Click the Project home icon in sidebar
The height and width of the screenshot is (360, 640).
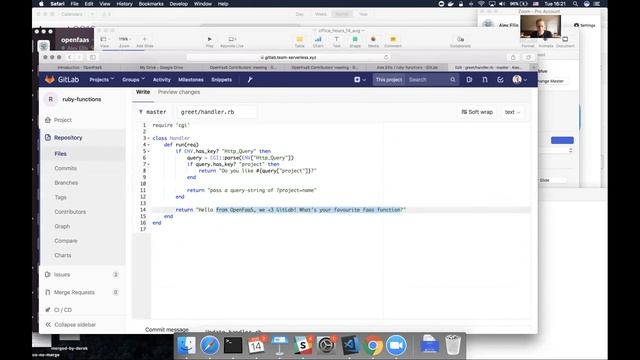click(x=48, y=120)
